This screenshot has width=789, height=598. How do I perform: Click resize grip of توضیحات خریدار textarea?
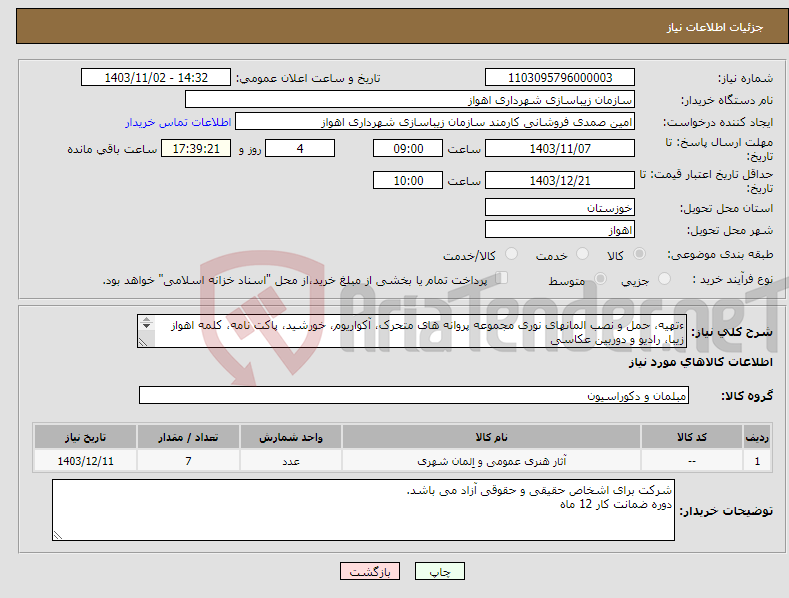(58, 536)
